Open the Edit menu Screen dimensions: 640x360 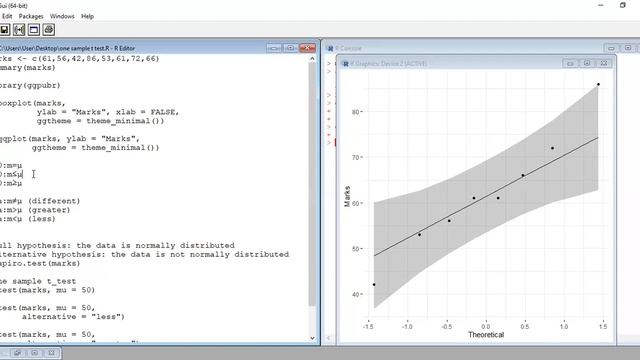7,16
